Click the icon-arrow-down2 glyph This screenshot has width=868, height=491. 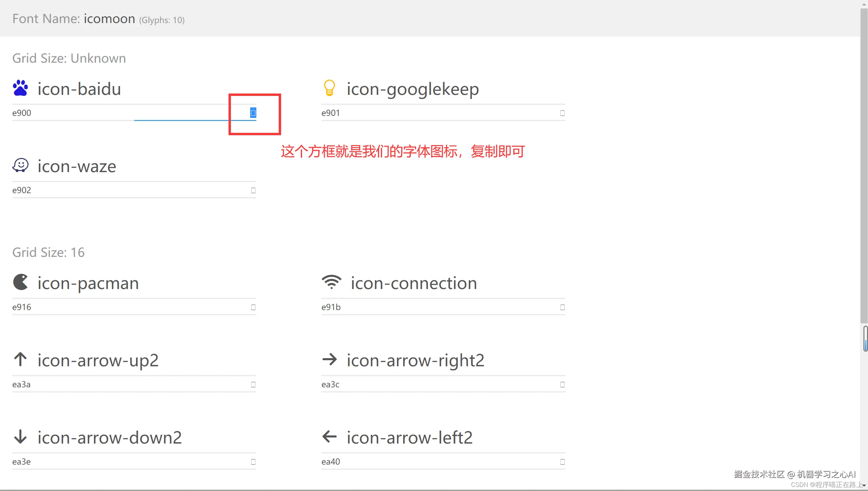(20, 437)
